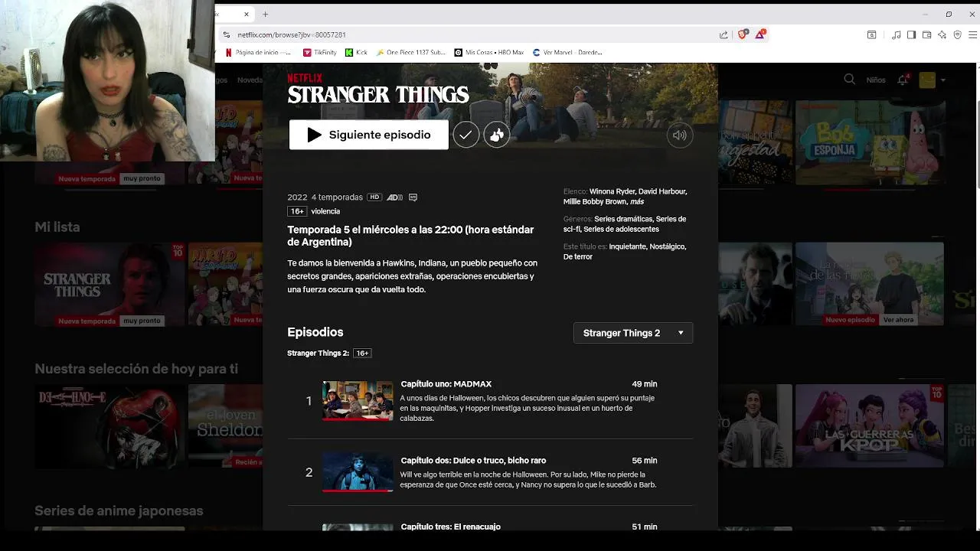
Task: Open Netflix notifications bell
Action: (x=903, y=80)
